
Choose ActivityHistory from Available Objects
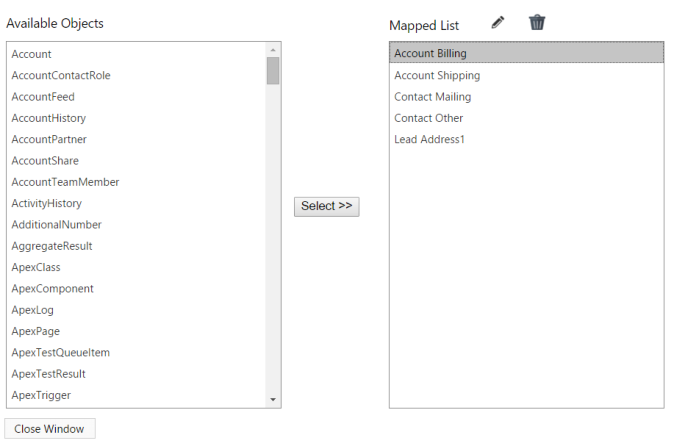137,203
